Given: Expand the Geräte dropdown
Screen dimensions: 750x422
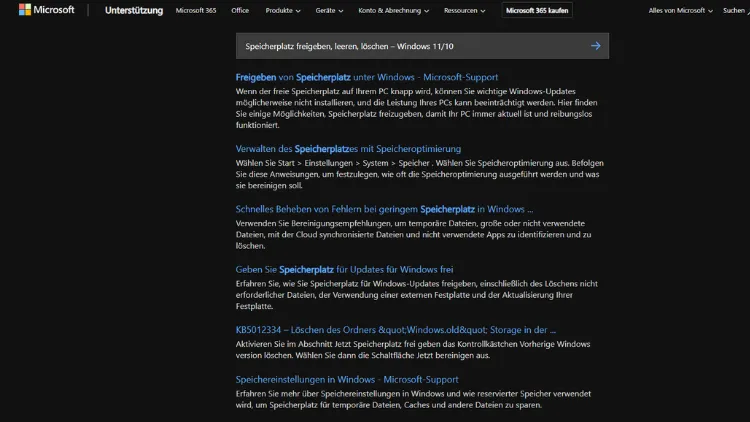Looking at the screenshot, I should tap(329, 10).
